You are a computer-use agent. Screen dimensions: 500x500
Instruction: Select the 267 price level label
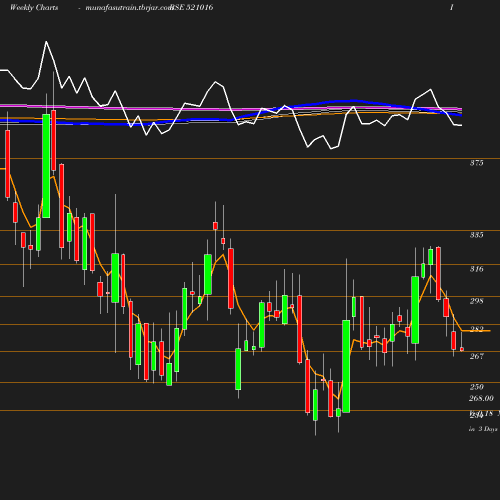point(476,356)
